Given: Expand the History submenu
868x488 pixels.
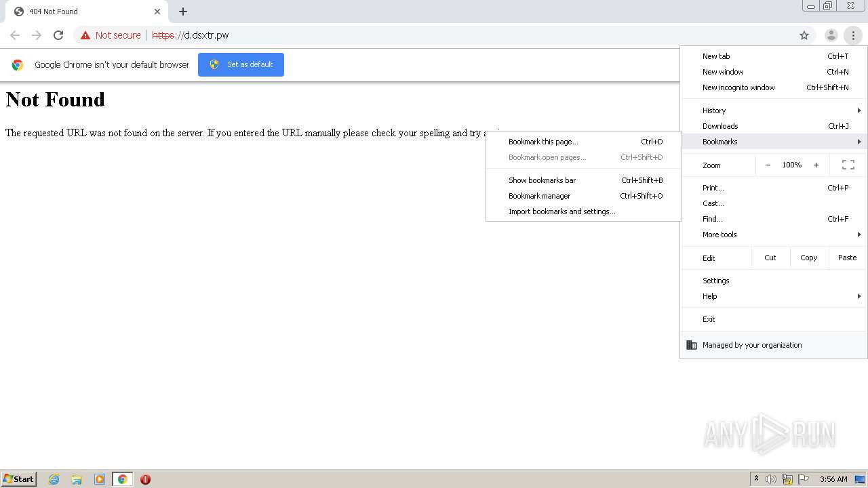Looking at the screenshot, I should (774, 110).
